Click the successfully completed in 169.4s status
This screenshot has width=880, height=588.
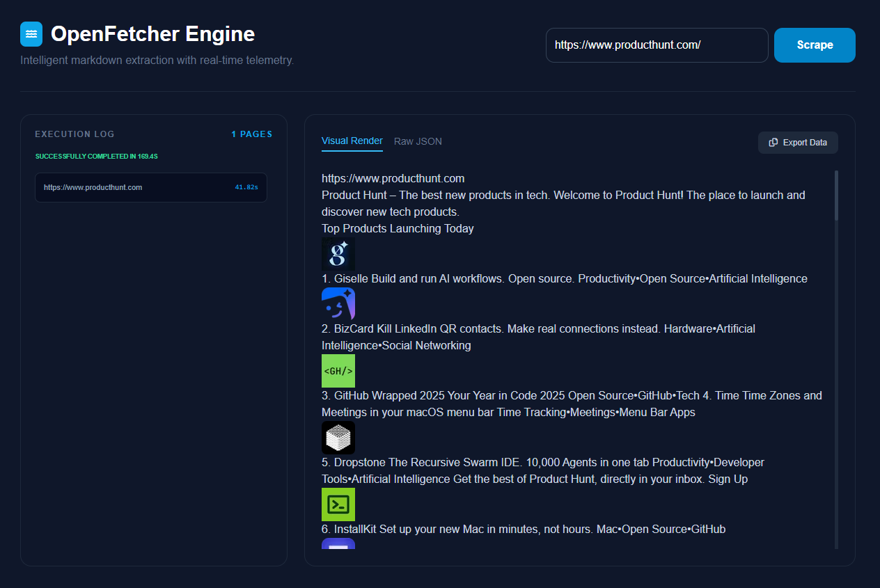(97, 157)
